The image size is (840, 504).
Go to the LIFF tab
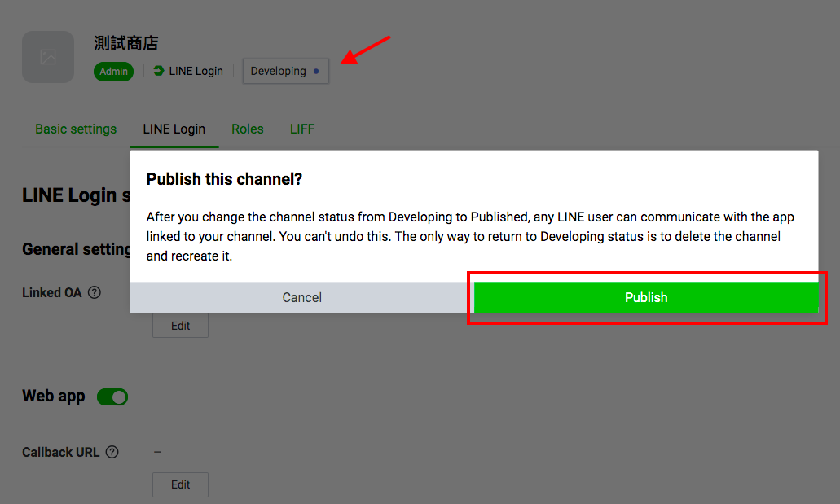coord(302,129)
